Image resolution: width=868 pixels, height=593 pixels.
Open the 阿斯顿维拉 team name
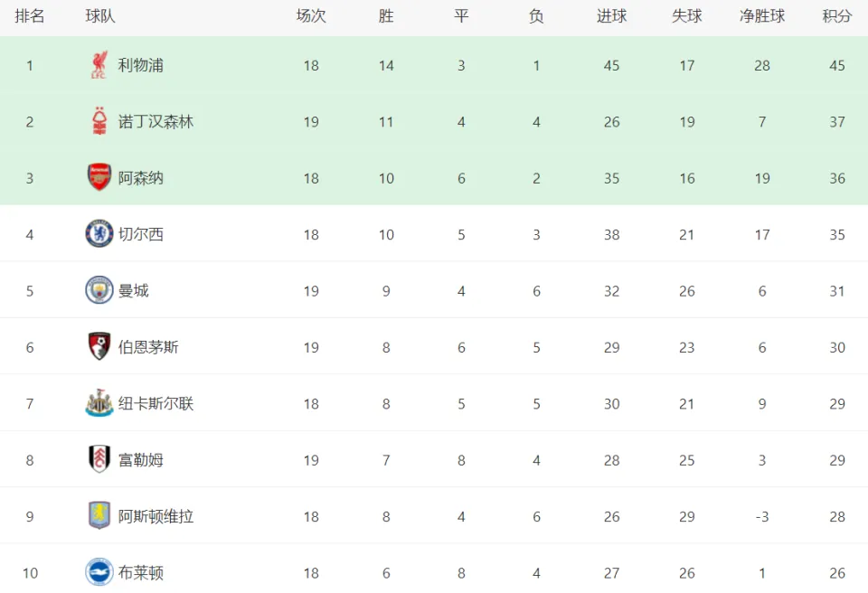(156, 516)
